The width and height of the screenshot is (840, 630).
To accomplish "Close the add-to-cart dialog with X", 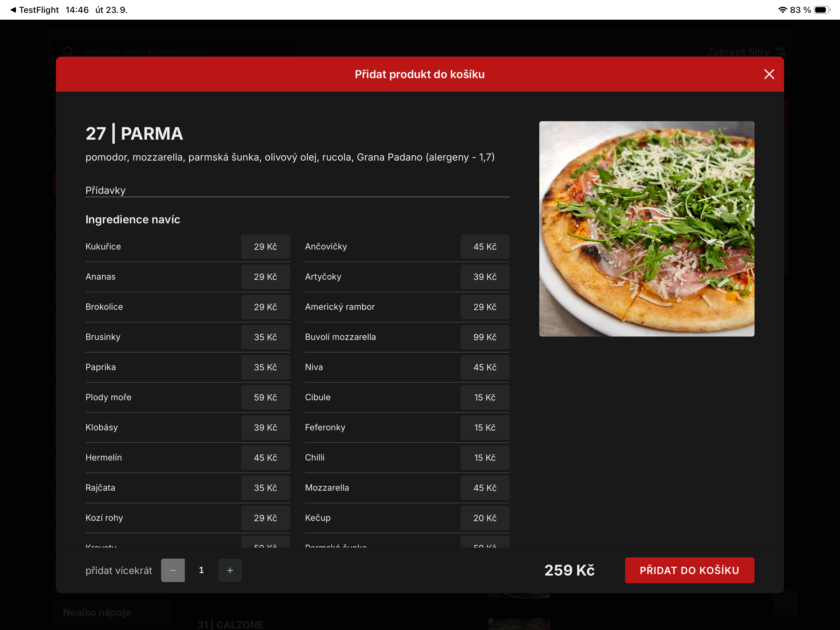I will tap(769, 74).
